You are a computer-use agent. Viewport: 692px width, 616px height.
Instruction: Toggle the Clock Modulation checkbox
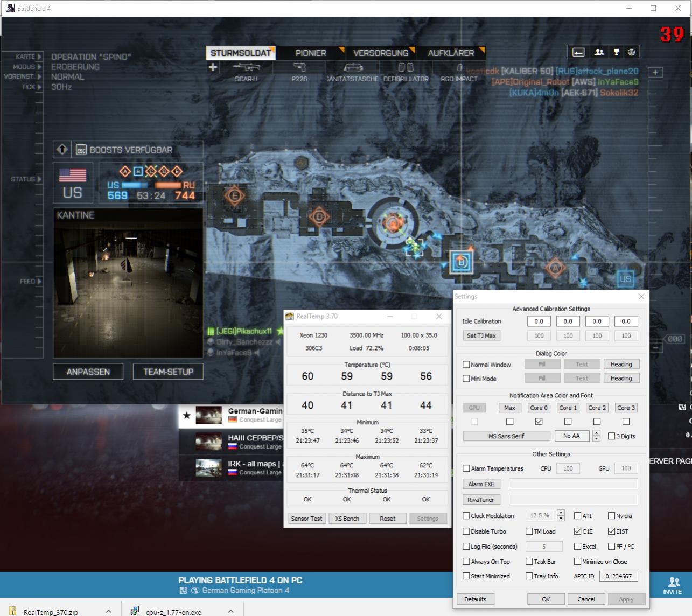[x=466, y=516]
